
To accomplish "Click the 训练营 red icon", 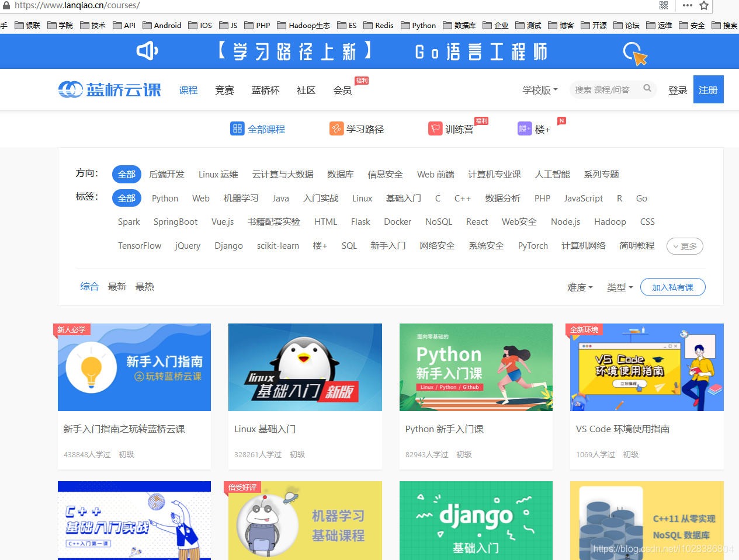I will click(435, 128).
